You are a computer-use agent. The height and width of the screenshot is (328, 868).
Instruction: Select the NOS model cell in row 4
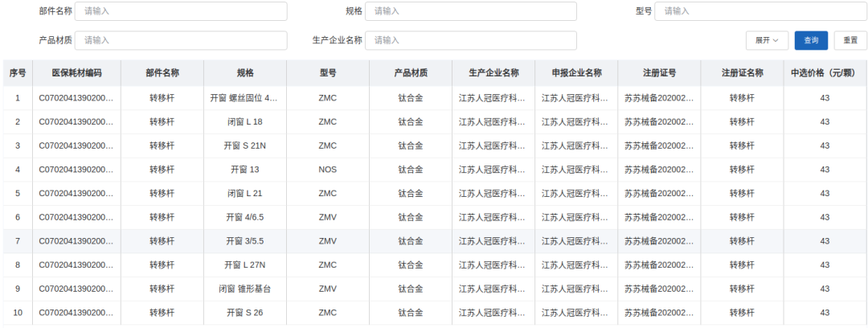click(327, 170)
